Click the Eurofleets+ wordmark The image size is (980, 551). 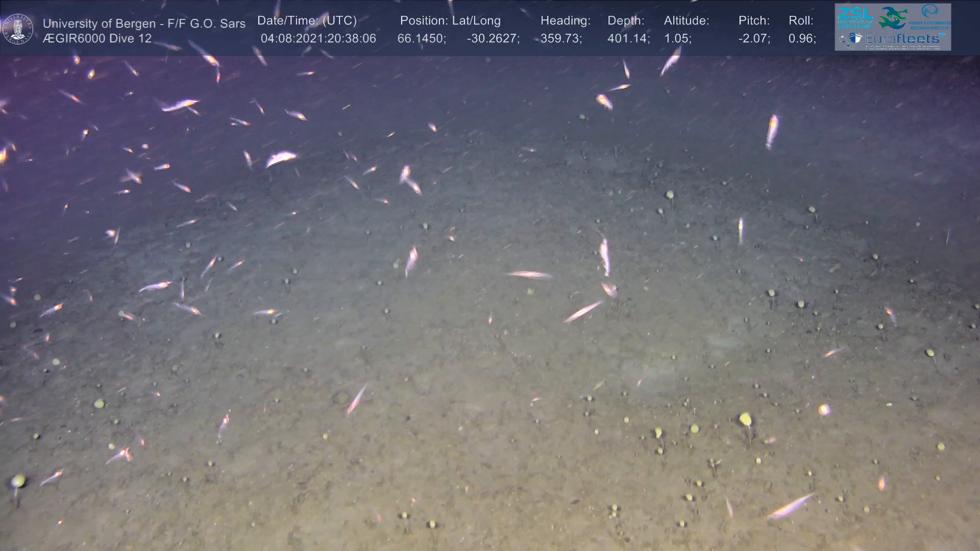coord(902,39)
